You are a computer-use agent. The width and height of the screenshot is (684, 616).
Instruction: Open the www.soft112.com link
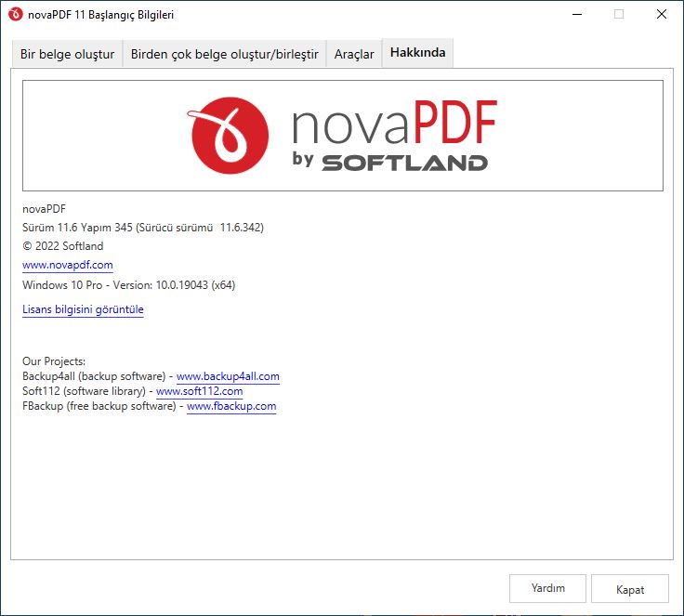tap(200, 391)
